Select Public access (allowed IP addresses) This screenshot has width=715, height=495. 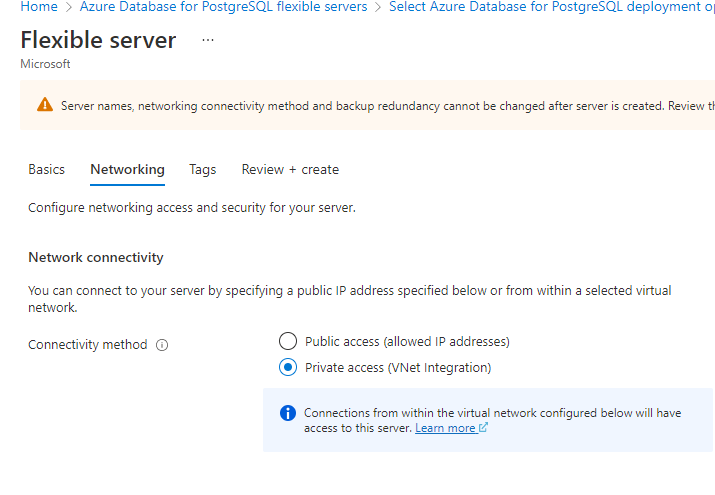coord(288,341)
